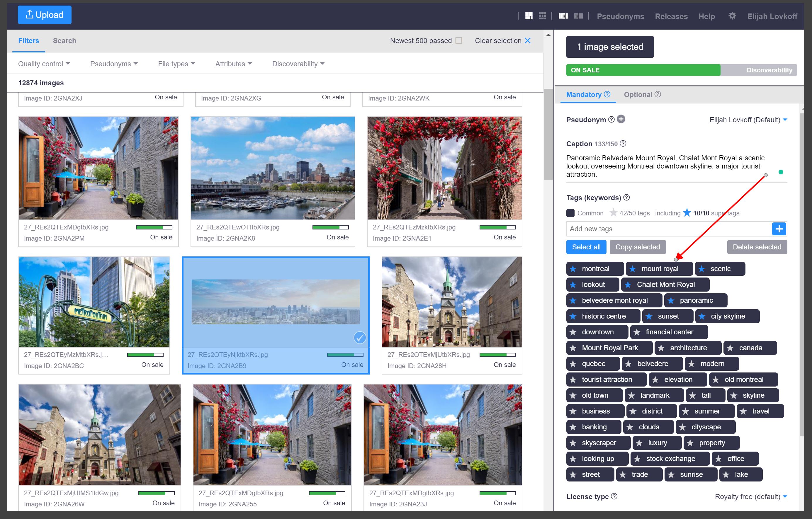The image size is (812, 519).
Task: Toggle the supertag star on the scenic tag
Action: pos(702,269)
